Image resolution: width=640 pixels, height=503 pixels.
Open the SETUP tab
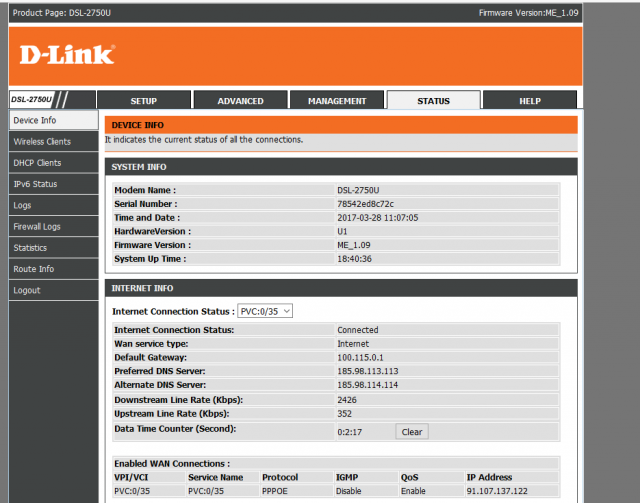143,101
